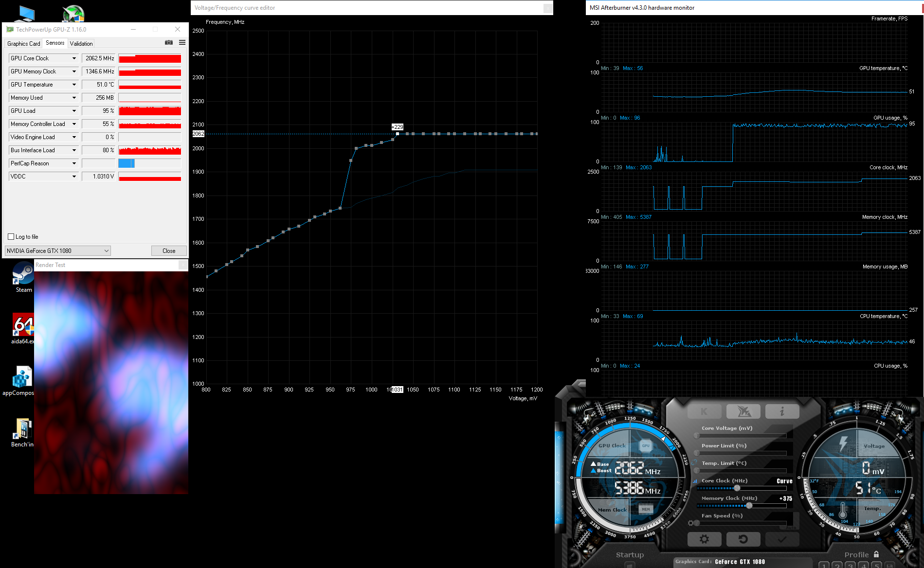Click the lightning bolt icon in the voltage gauge
The width and height of the screenshot is (924, 568).
(844, 444)
